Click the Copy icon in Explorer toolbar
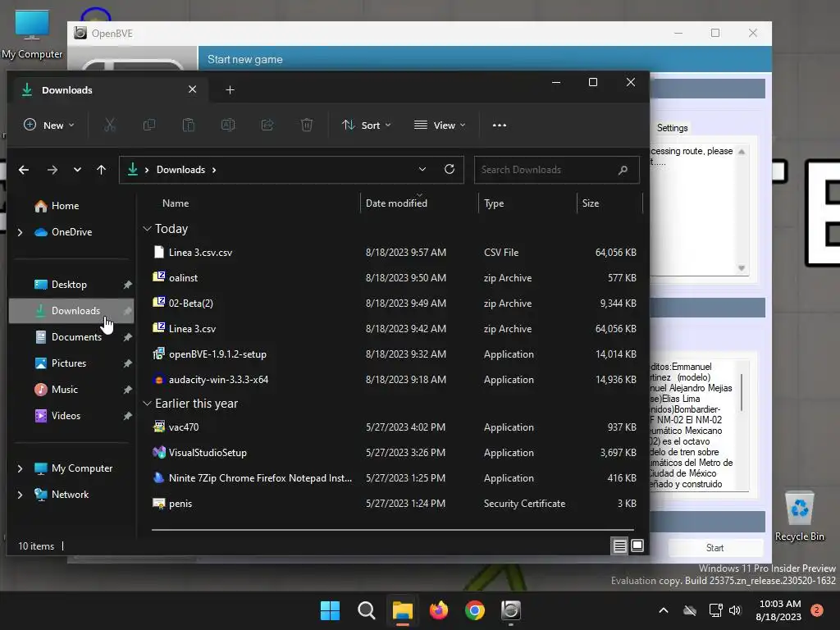Screen dimensions: 840x630 149,126
